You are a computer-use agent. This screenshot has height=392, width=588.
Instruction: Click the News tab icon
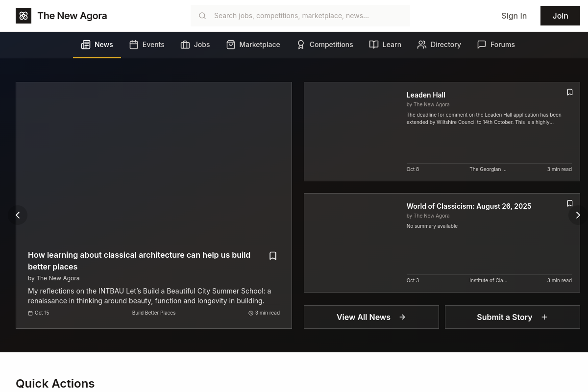86,45
